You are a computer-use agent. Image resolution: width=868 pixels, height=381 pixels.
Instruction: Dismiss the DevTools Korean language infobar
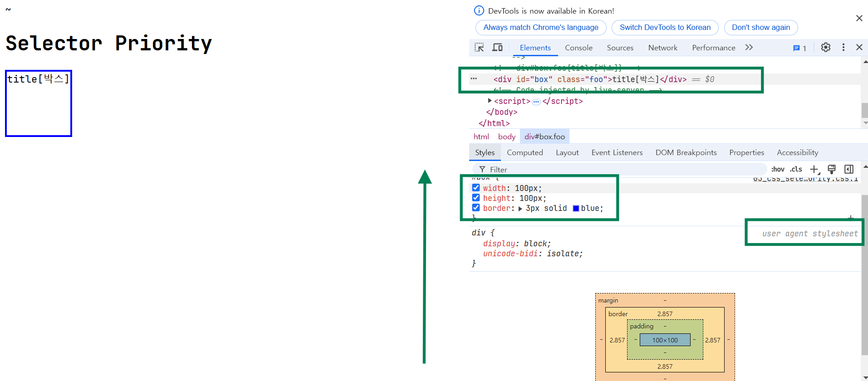click(x=859, y=18)
